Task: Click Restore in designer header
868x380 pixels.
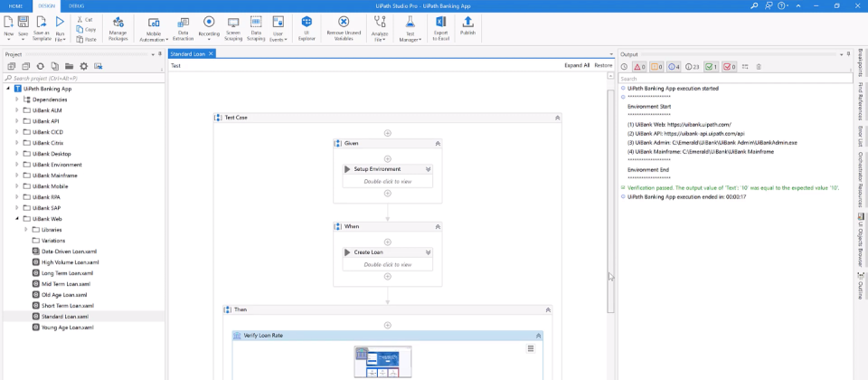Action: [x=603, y=65]
